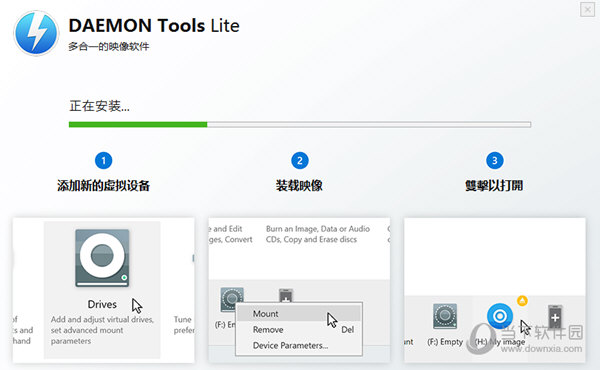Click the '正在安装...' status text

click(99, 106)
